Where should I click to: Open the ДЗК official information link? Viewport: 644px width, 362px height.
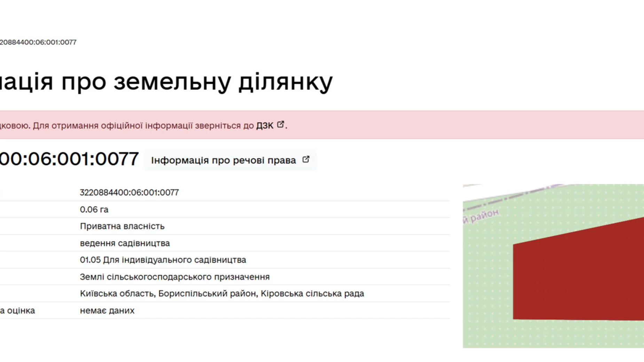click(x=265, y=126)
